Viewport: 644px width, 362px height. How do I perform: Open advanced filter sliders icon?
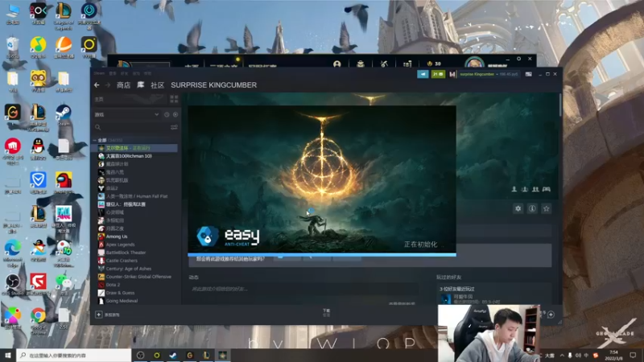pos(174,127)
